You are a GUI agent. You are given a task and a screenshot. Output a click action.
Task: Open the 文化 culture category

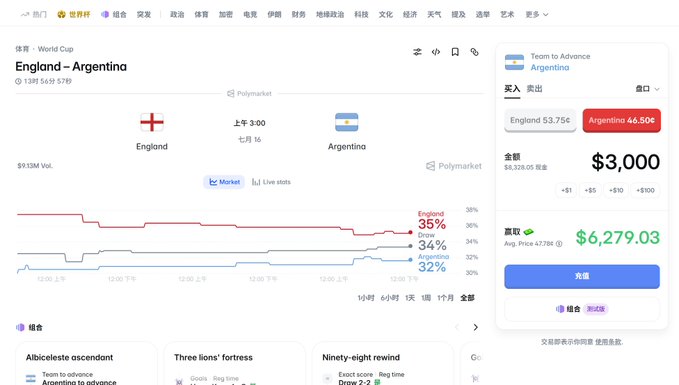(385, 14)
